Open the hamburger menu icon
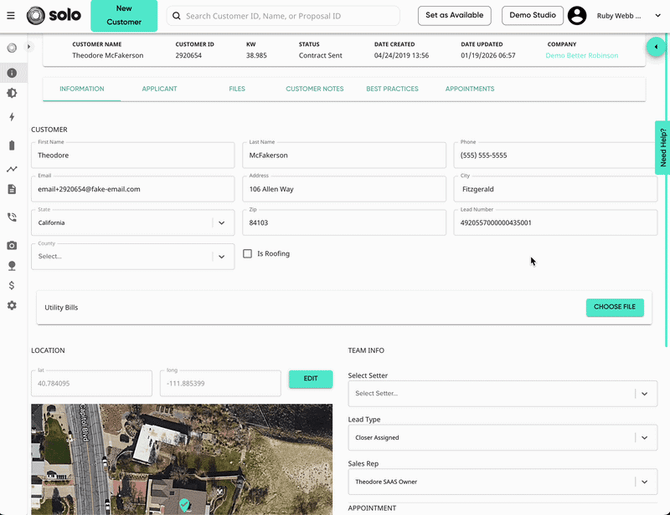 (11, 16)
